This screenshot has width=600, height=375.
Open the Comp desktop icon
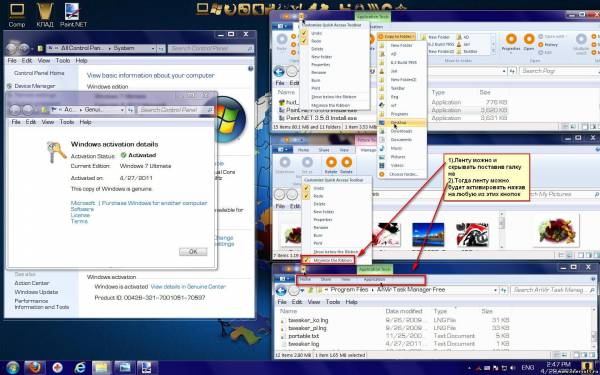[x=16, y=15]
